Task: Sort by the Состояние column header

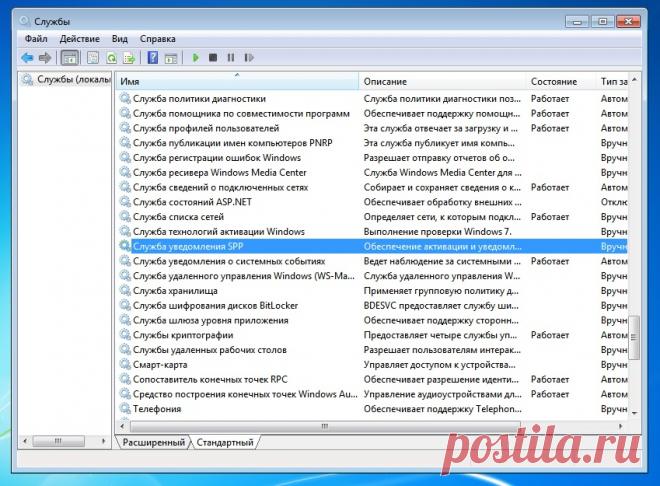Action: tap(561, 81)
